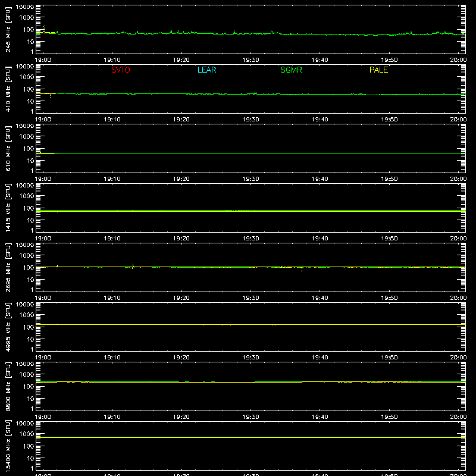
Task: Click the 19:40 time label below 1415 MHz plot
Action: [x=320, y=239]
